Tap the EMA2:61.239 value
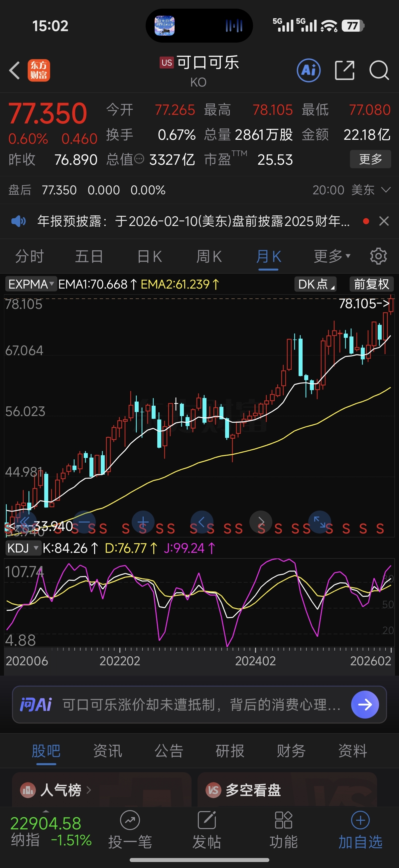This screenshot has width=399, height=868. 180,284
